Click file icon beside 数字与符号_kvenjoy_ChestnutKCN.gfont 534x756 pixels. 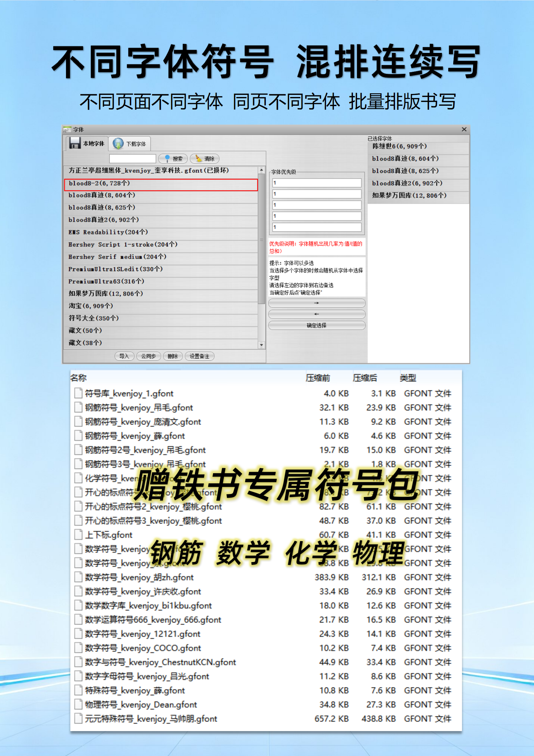point(78,662)
